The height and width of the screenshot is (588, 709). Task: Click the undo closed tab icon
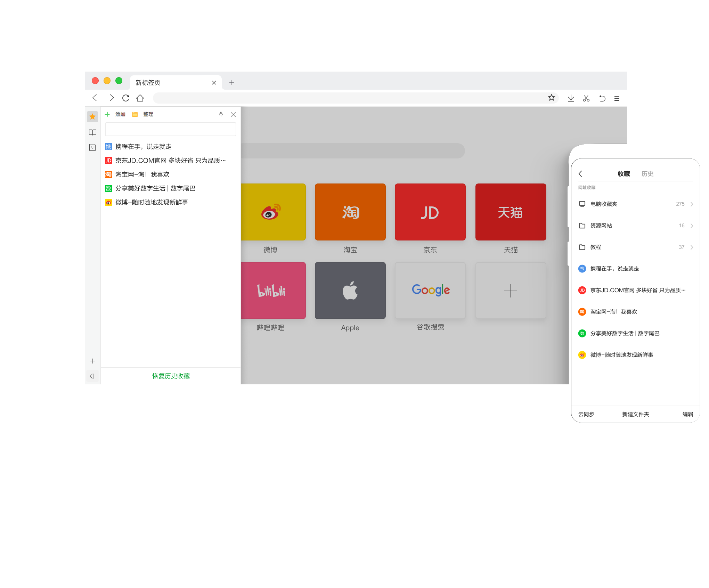tap(602, 98)
